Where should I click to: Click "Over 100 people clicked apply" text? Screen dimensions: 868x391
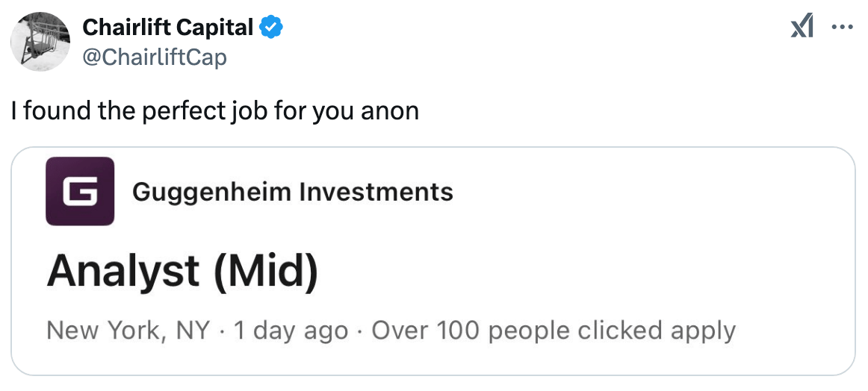[x=553, y=331]
